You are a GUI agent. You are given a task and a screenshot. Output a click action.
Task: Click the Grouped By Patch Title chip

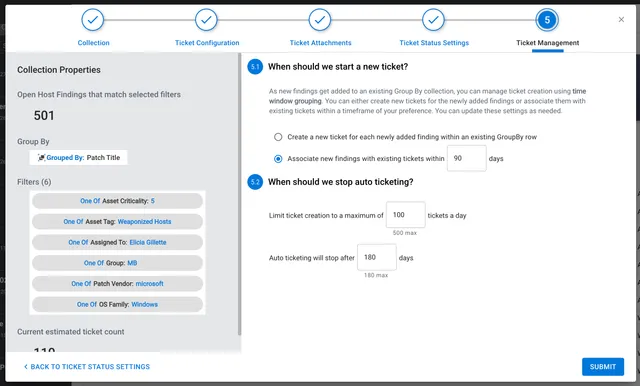click(78, 158)
